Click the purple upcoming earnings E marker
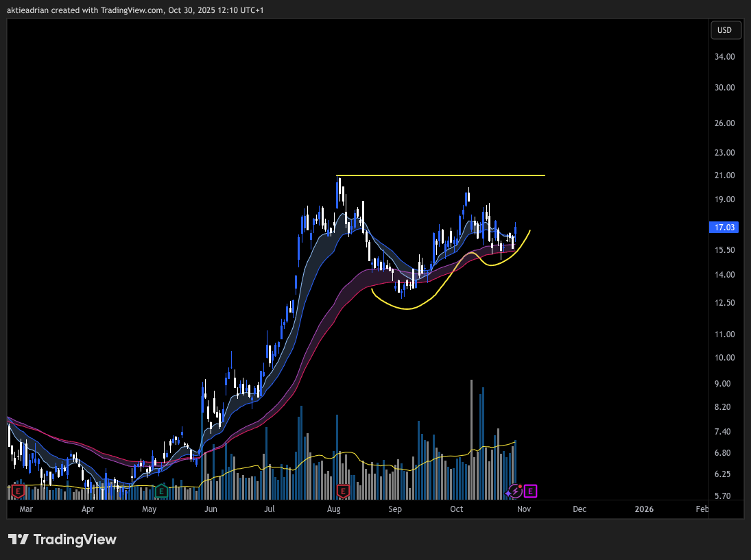The image size is (751, 560). click(531, 491)
